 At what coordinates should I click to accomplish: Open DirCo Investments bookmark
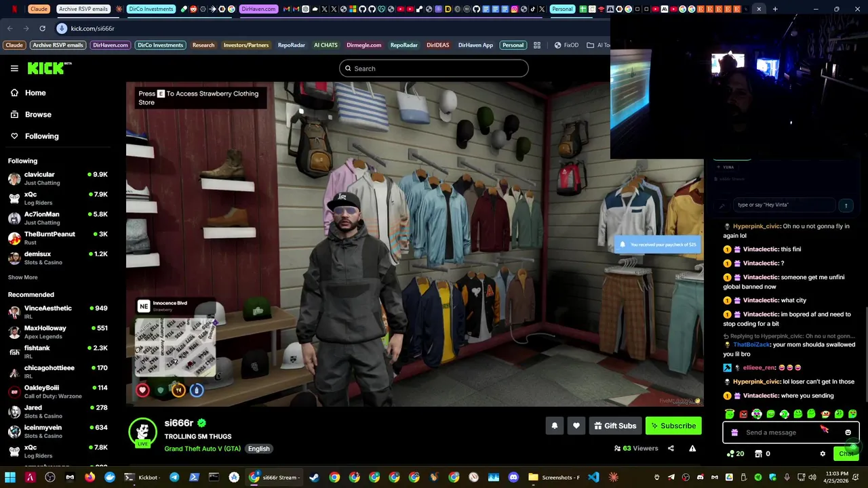coord(160,45)
